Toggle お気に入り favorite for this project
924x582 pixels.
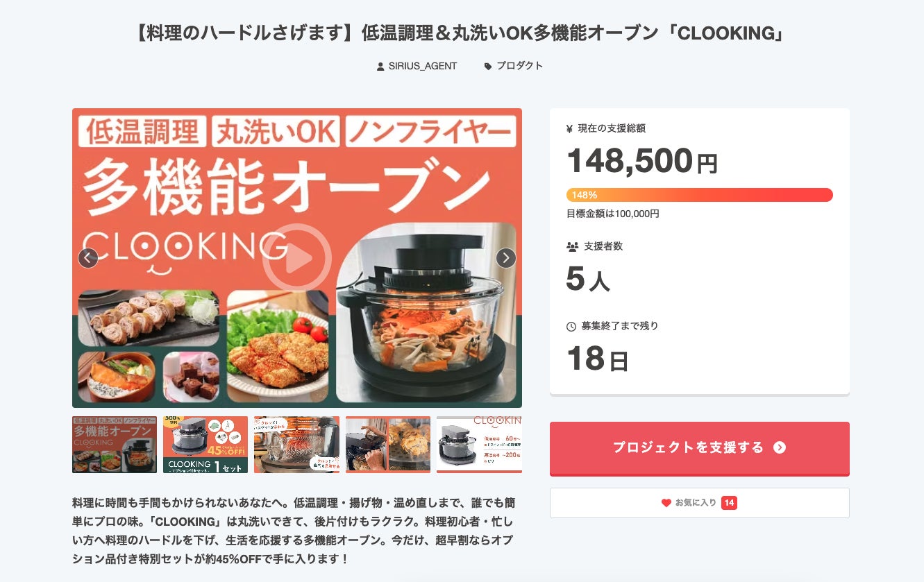pos(699,503)
